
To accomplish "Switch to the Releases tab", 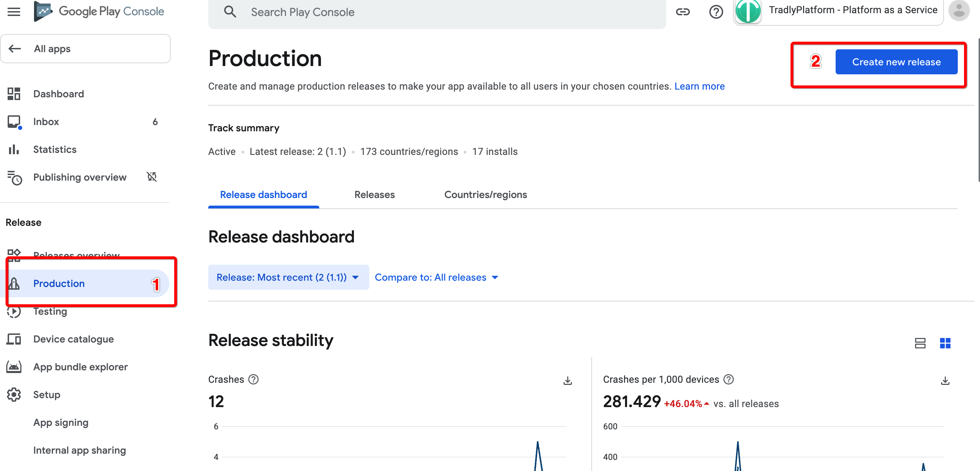I will (x=374, y=195).
